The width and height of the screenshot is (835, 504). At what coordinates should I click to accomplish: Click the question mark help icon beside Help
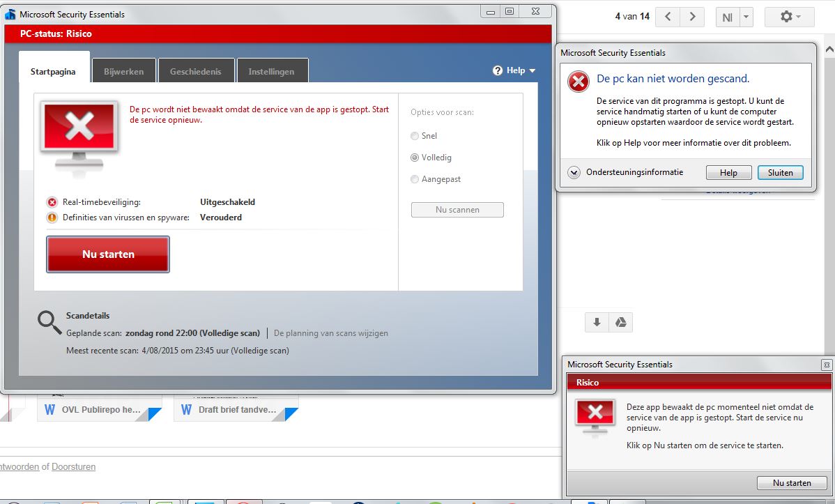tap(498, 70)
